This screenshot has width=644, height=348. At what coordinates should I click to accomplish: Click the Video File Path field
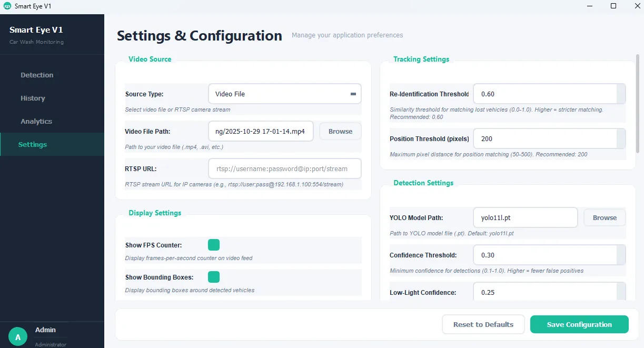(x=261, y=131)
